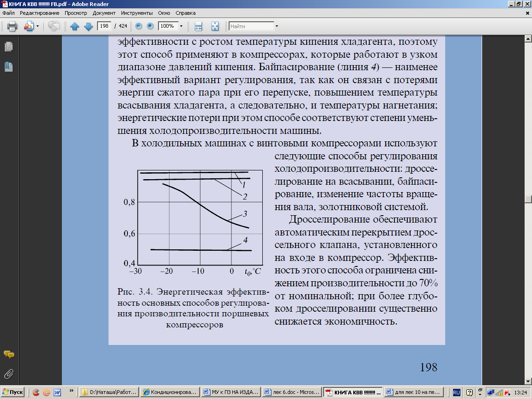Viewport: 532px width, 399px height.
Task: Open the Attachments paperclip panel
Action: click(9, 374)
